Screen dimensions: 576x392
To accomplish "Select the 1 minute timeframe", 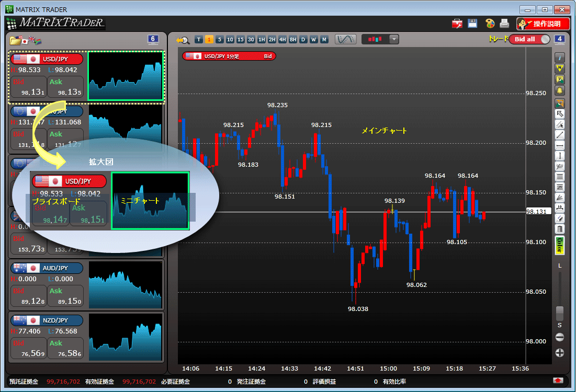I will click(x=209, y=39).
